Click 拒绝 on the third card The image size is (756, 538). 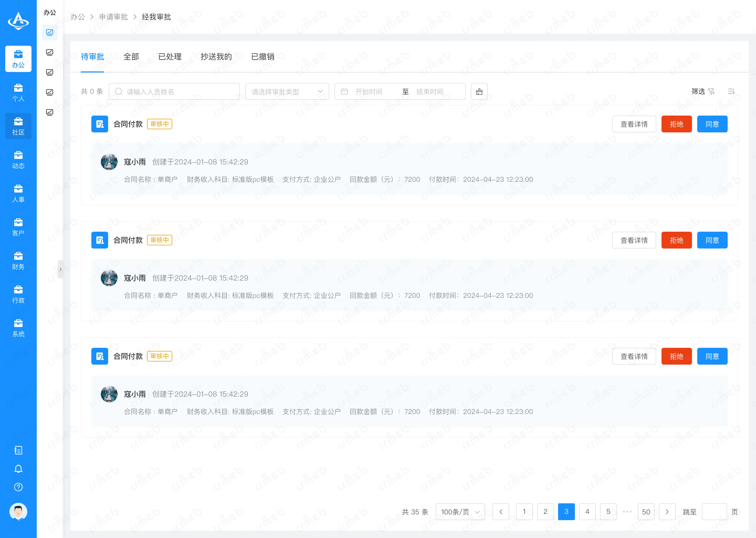point(676,356)
